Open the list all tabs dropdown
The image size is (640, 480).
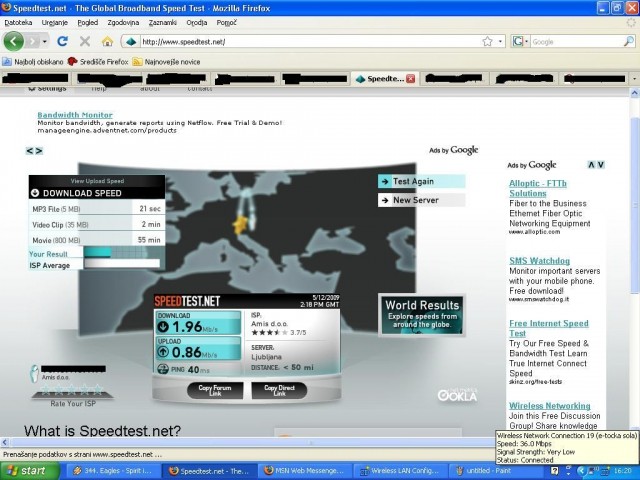pyautogui.click(x=634, y=78)
